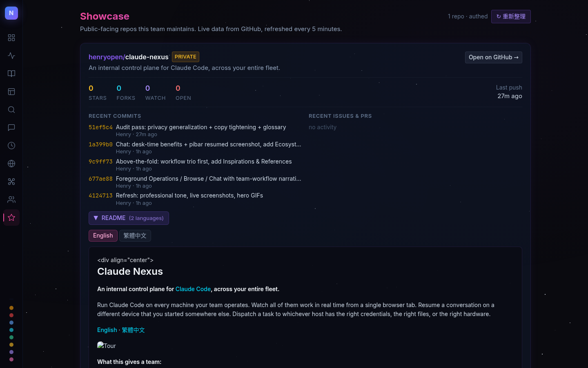Pick the green color dot in sidebar
The height and width of the screenshot is (368, 588).
[x=11, y=337]
